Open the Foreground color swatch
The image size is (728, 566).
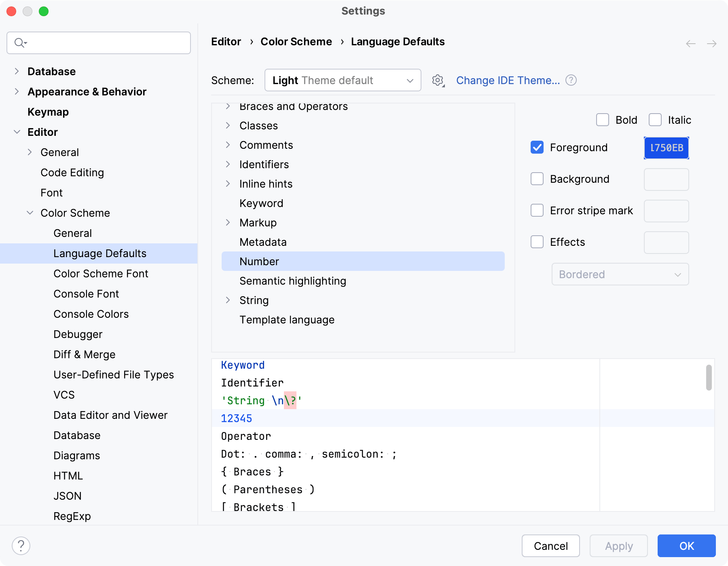(666, 148)
